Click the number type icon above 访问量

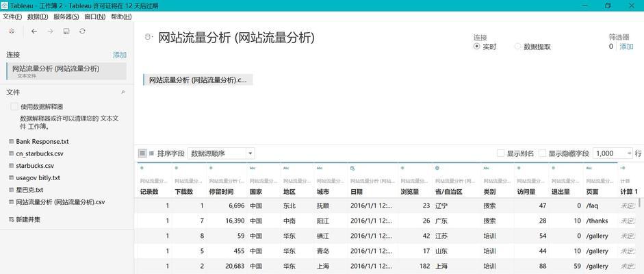click(519, 168)
